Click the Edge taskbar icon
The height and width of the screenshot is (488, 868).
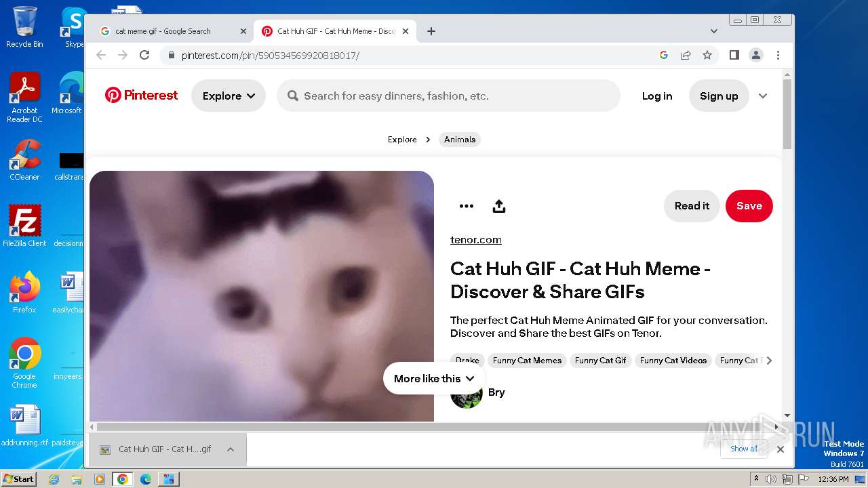(146, 479)
